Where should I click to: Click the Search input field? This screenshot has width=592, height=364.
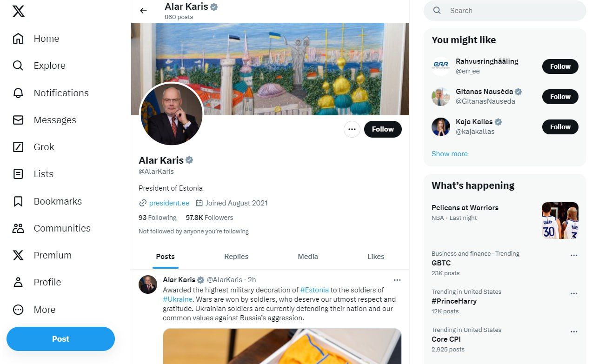click(x=512, y=11)
